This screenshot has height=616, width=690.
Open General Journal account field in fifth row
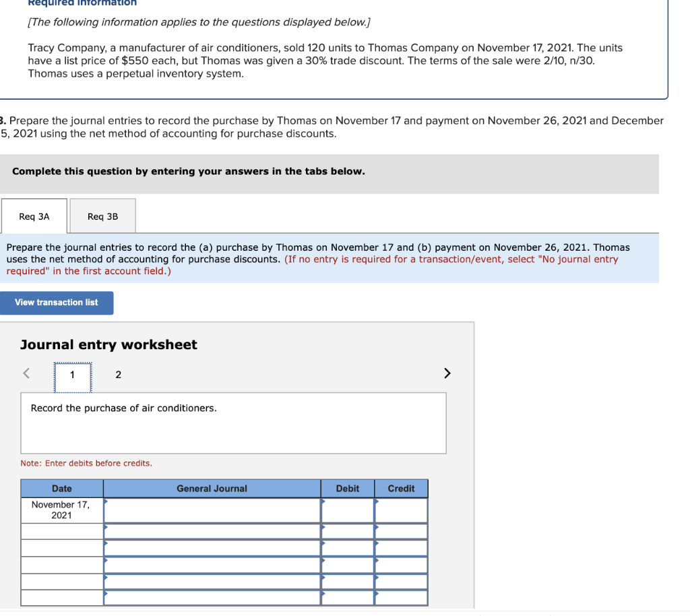[212, 581]
